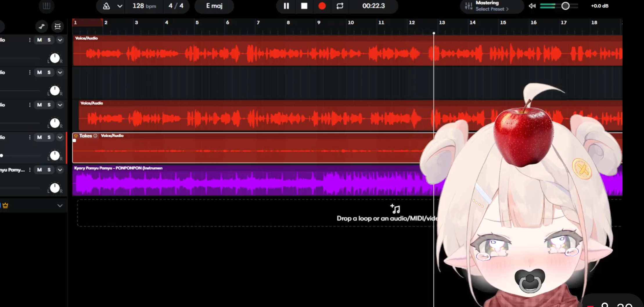Expand the third track's chevron
644x307 pixels.
(60, 105)
